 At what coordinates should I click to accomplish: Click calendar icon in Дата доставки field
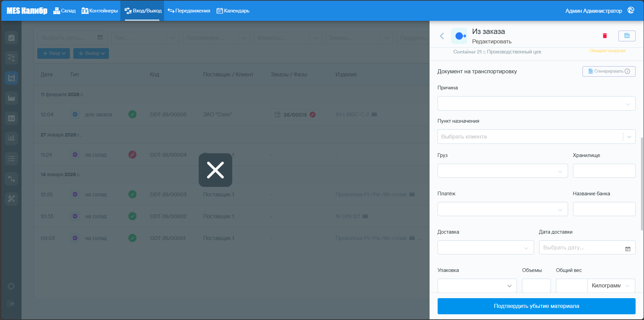point(628,249)
